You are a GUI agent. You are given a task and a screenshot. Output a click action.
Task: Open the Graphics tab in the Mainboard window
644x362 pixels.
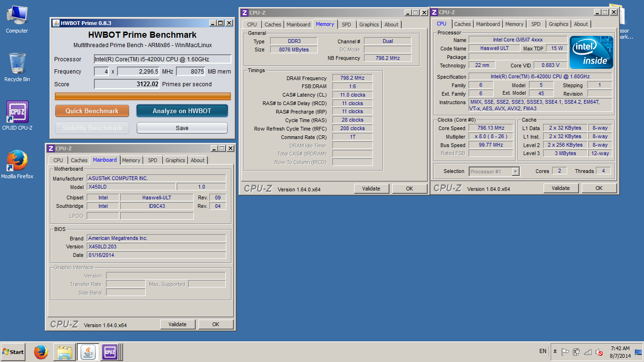[x=175, y=160]
